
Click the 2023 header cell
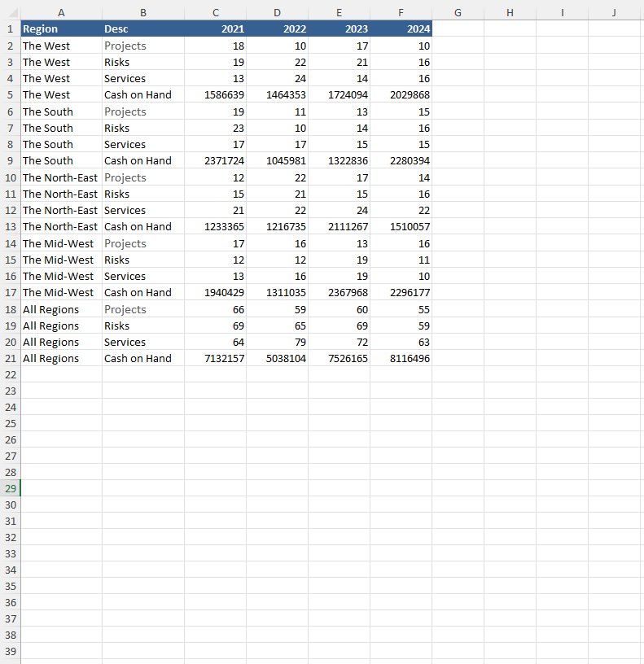point(339,28)
